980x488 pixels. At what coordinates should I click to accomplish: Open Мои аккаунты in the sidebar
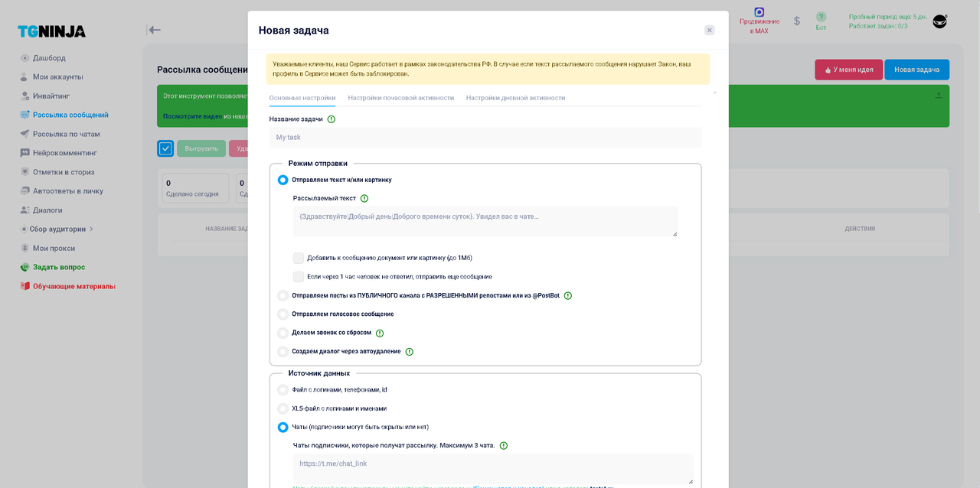pyautogui.click(x=58, y=76)
